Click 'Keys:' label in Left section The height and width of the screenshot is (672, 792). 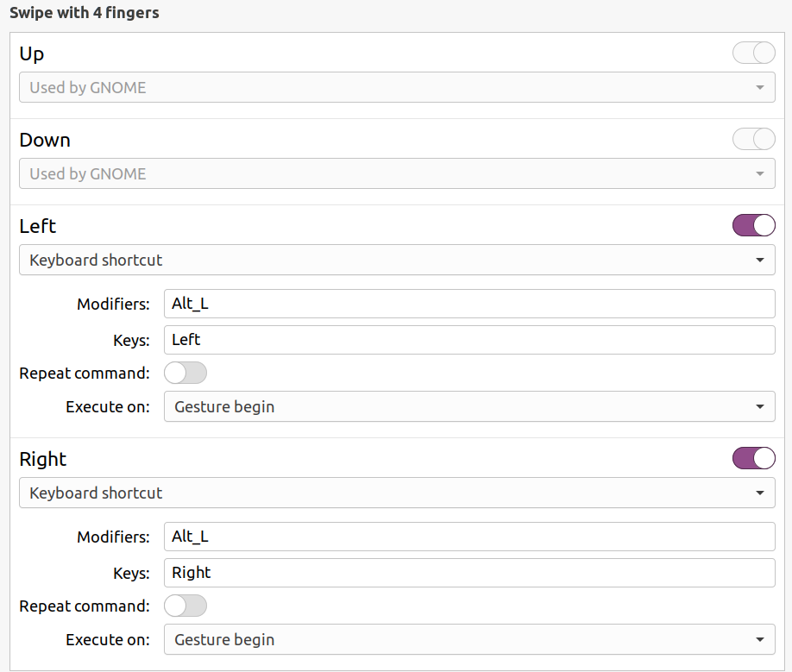click(x=131, y=341)
